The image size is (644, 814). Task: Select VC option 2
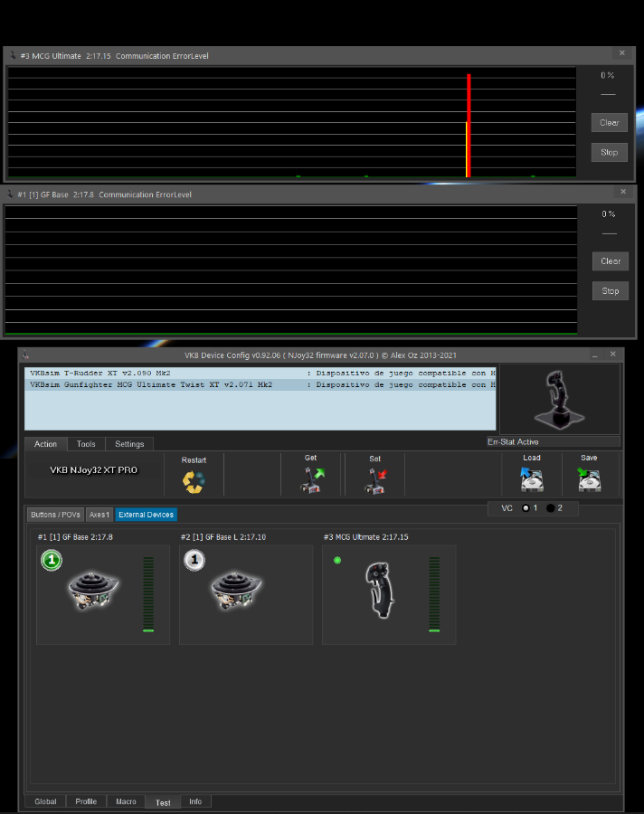(551, 508)
